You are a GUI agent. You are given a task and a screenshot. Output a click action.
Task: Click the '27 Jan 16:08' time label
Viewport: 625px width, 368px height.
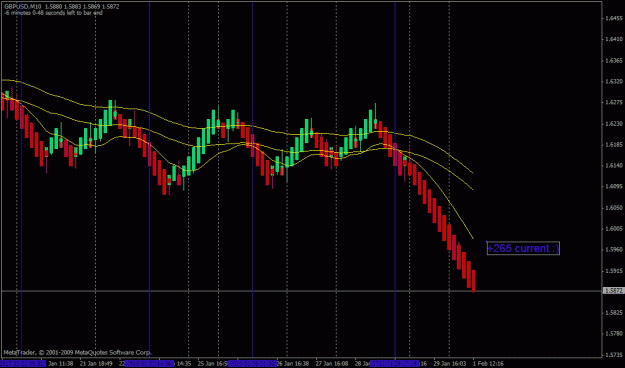click(332, 364)
